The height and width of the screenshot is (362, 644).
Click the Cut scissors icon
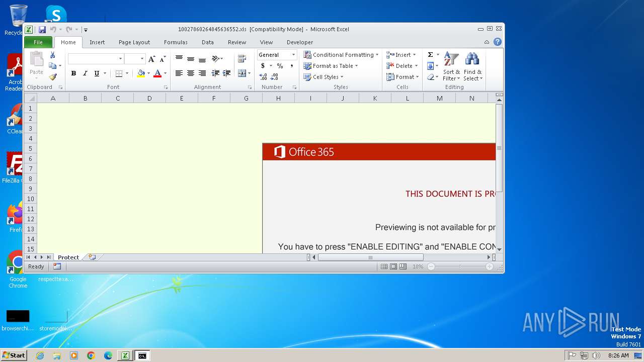coord(52,55)
